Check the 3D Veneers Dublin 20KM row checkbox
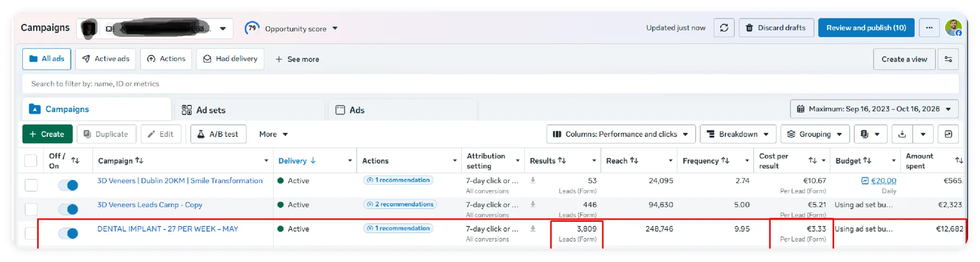980x262 pixels. (31, 185)
